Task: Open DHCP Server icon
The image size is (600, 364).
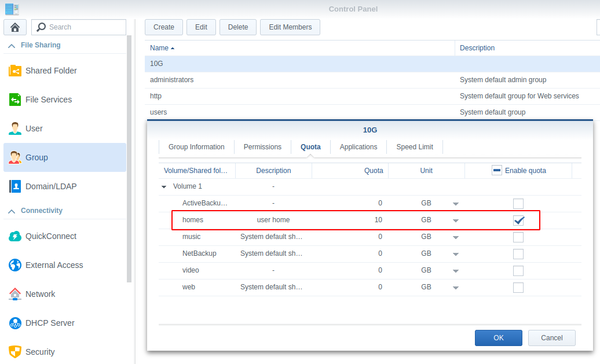Action: point(15,323)
